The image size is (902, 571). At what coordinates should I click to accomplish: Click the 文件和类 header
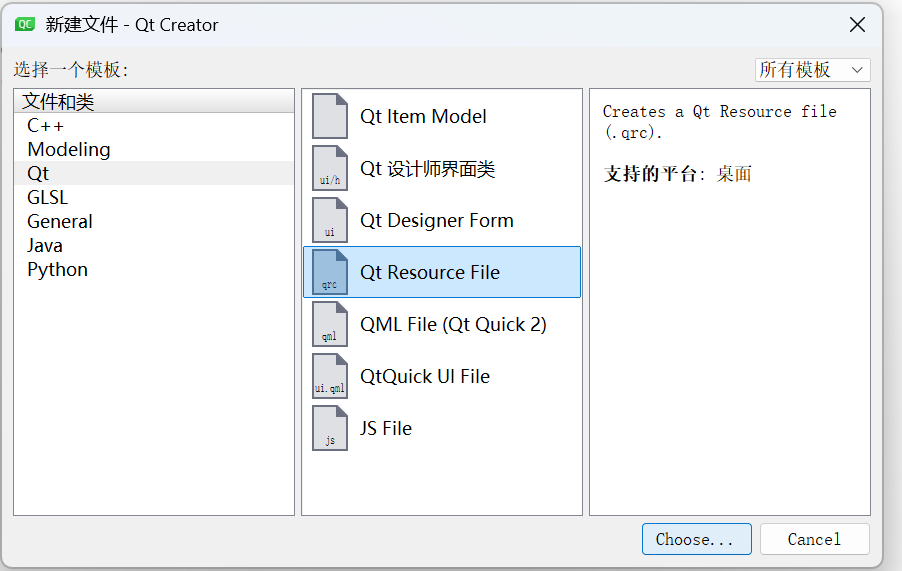point(154,101)
